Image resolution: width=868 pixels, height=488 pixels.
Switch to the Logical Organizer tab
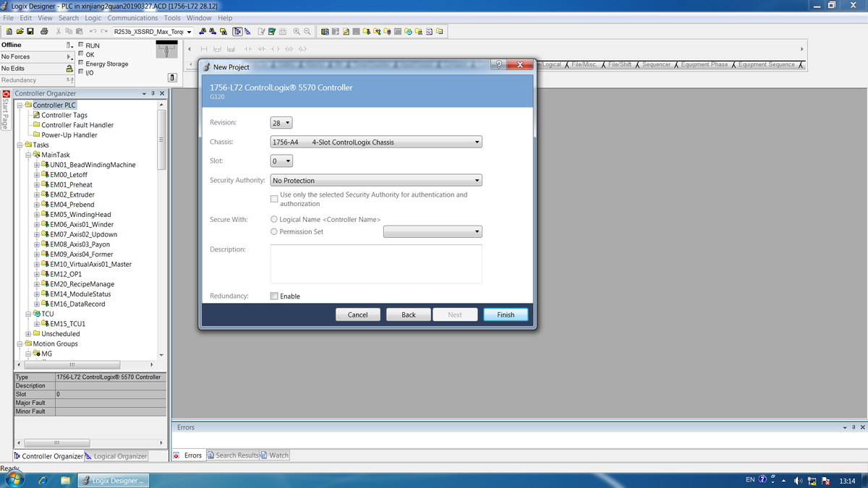point(116,456)
